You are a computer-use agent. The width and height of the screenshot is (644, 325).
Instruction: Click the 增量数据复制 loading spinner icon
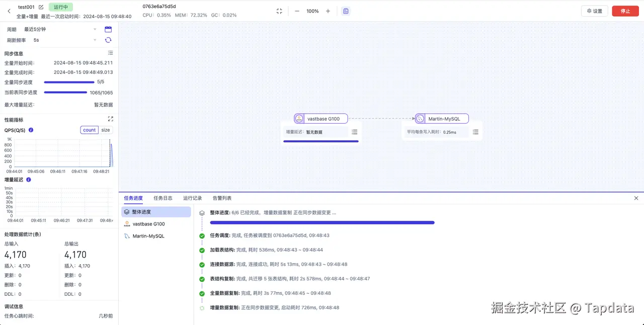tap(202, 308)
